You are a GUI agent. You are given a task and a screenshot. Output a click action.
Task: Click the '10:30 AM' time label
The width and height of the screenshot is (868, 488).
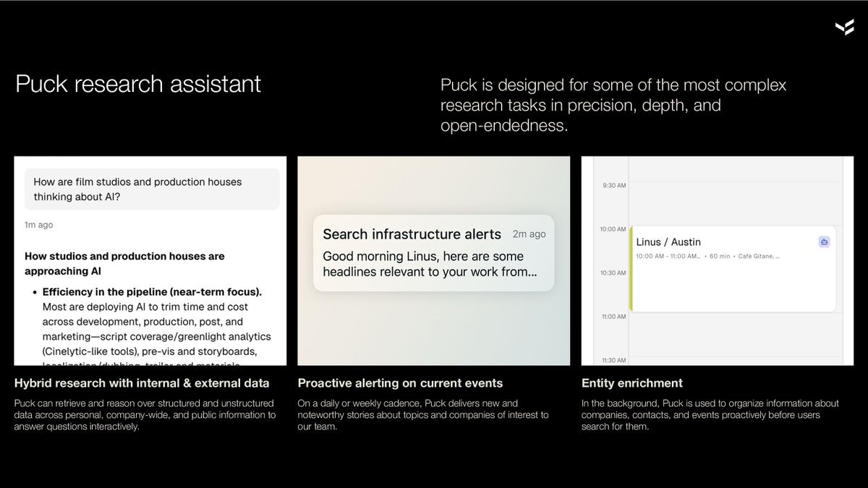tap(613, 273)
